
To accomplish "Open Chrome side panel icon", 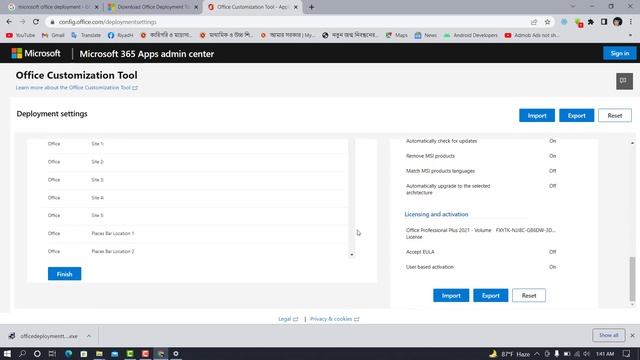I will (x=604, y=22).
